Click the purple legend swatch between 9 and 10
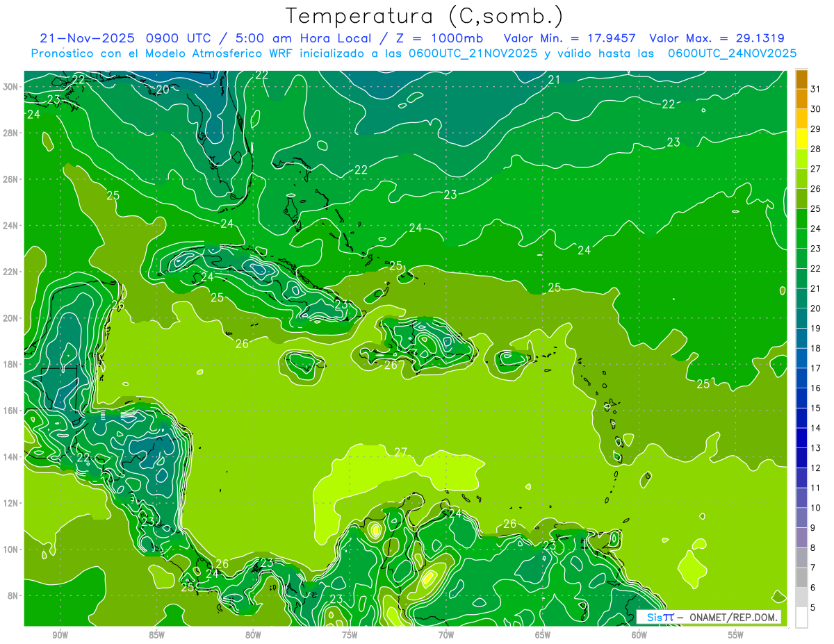Screen dimensions: 834x644 coord(801,518)
